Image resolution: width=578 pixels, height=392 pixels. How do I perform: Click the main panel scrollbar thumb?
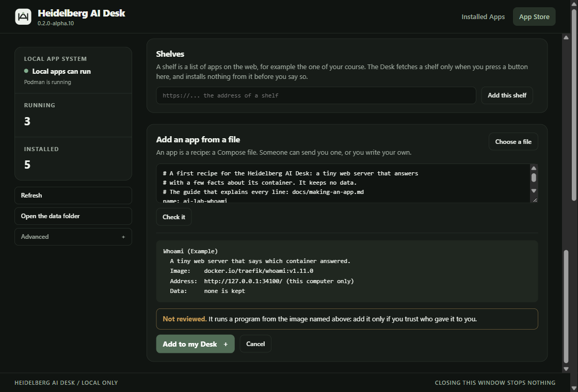click(566, 306)
